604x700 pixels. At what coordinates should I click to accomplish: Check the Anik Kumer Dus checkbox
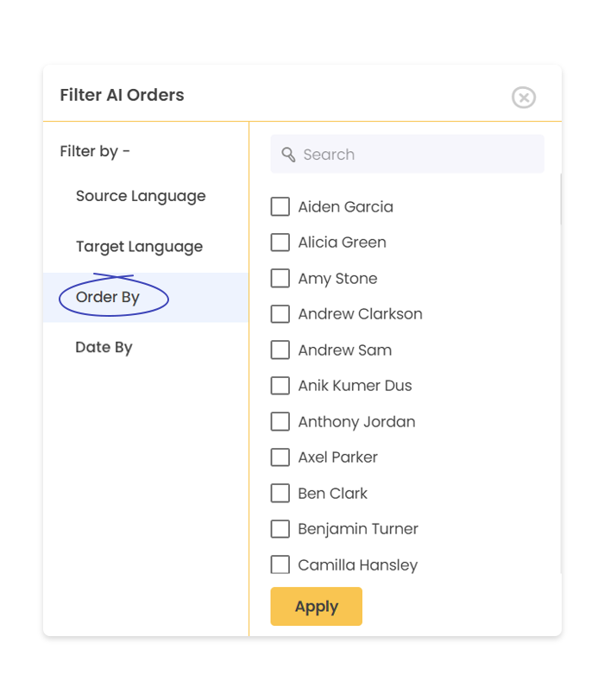tap(280, 386)
